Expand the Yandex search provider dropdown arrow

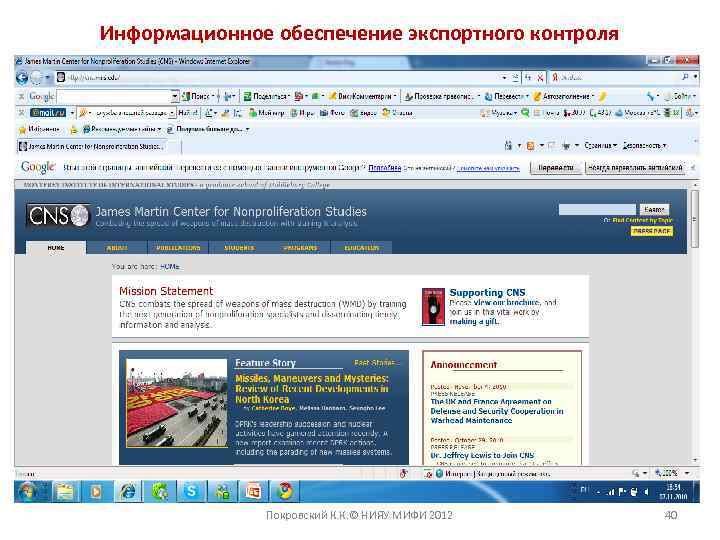(695, 77)
